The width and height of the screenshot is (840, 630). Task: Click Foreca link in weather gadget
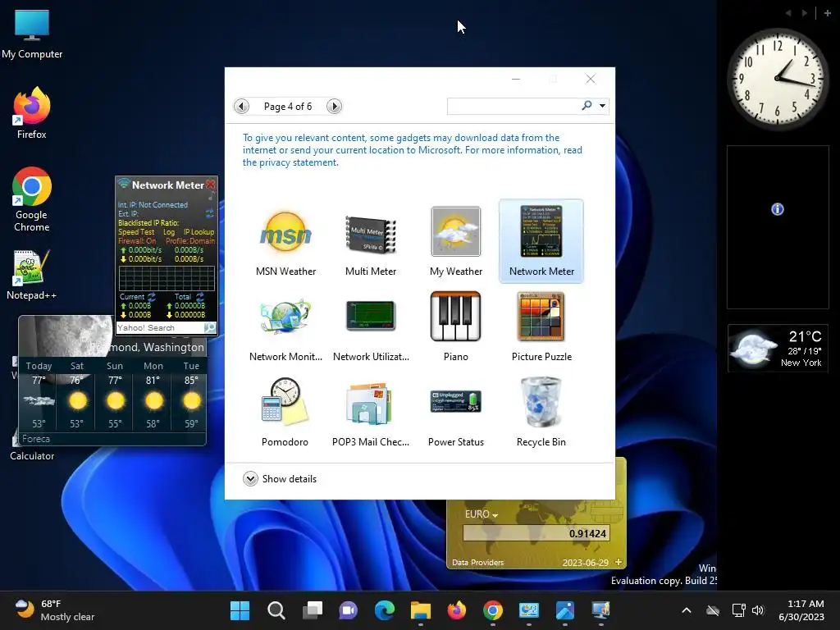(36, 439)
